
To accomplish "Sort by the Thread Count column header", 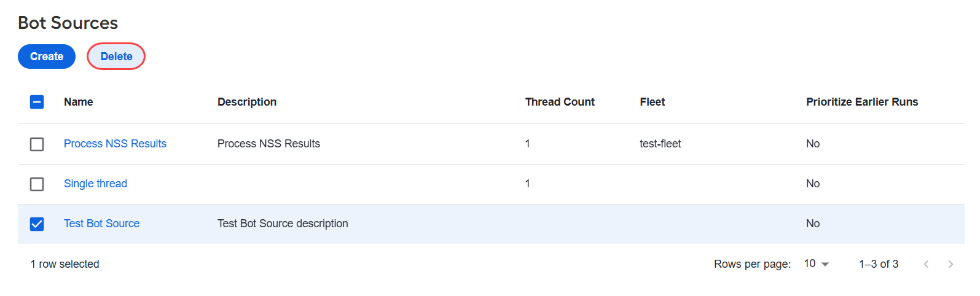I will point(560,102).
